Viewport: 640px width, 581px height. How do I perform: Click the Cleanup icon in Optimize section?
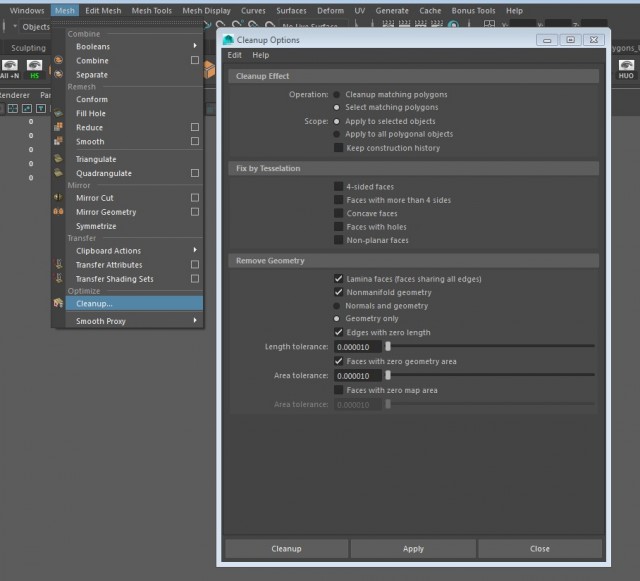pyautogui.click(x=58, y=303)
